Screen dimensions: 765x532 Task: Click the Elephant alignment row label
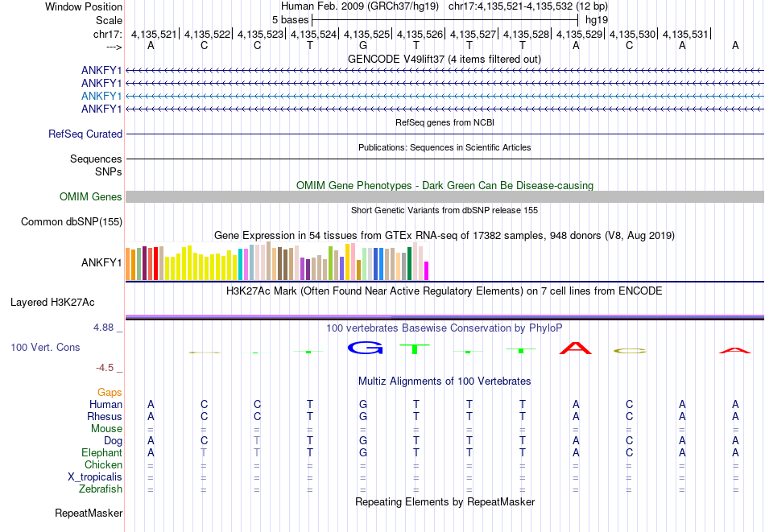coord(101,452)
